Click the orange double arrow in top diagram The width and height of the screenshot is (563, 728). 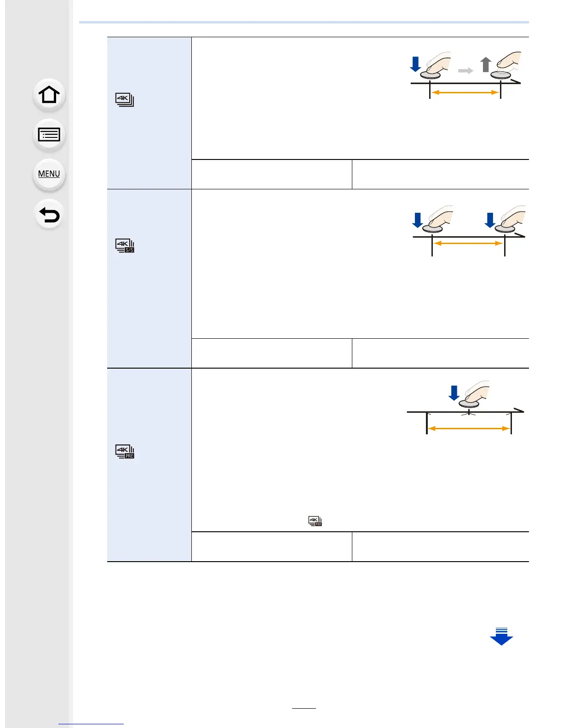click(465, 92)
